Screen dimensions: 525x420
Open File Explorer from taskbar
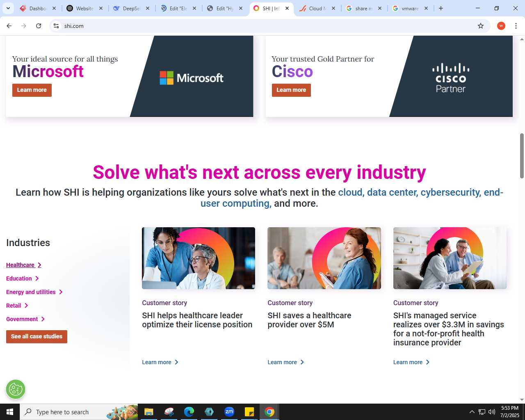click(x=148, y=412)
